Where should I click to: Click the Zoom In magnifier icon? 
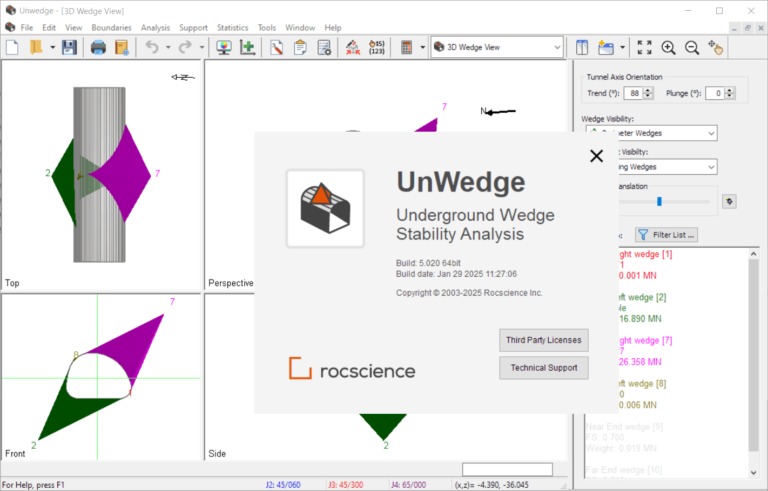pyautogui.click(x=668, y=48)
